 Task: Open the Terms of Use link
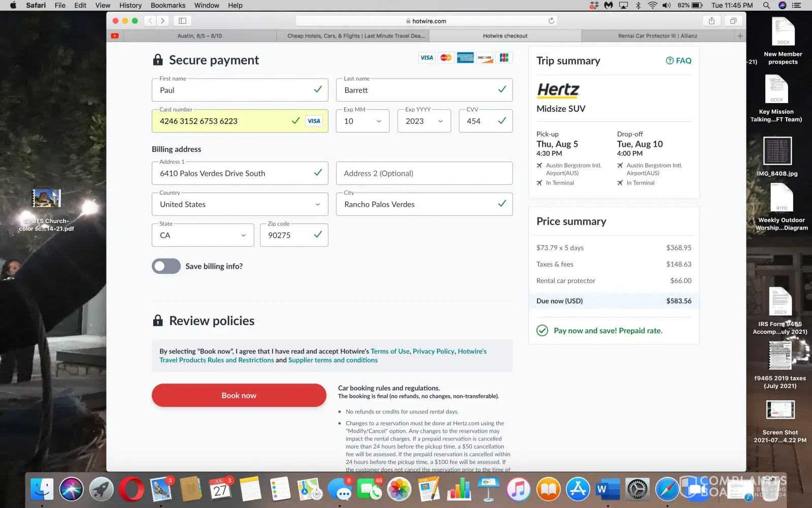[390, 351]
